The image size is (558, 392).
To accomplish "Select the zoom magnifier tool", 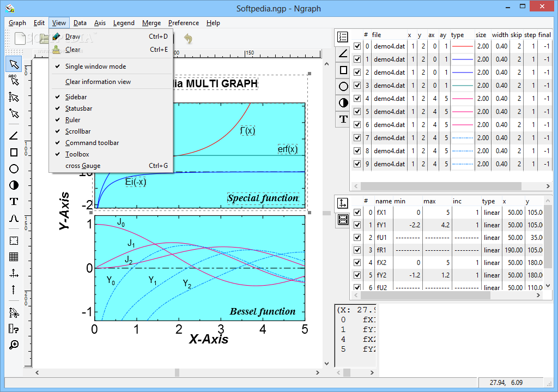I will pos(14,345).
